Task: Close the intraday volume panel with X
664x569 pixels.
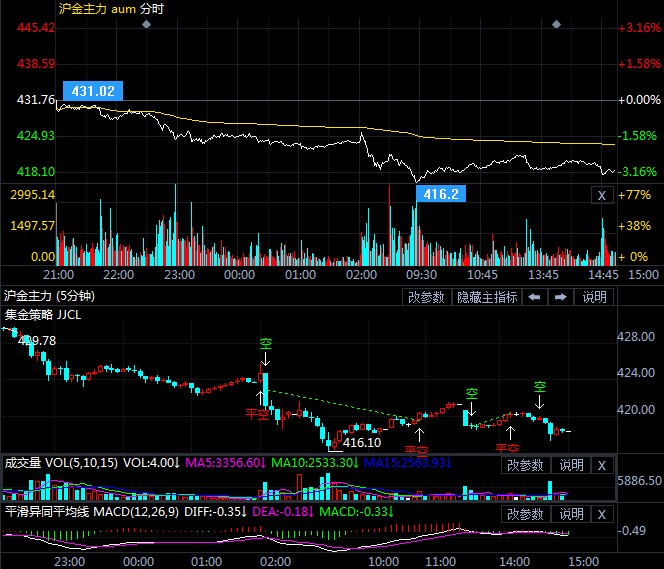Action: [x=601, y=196]
